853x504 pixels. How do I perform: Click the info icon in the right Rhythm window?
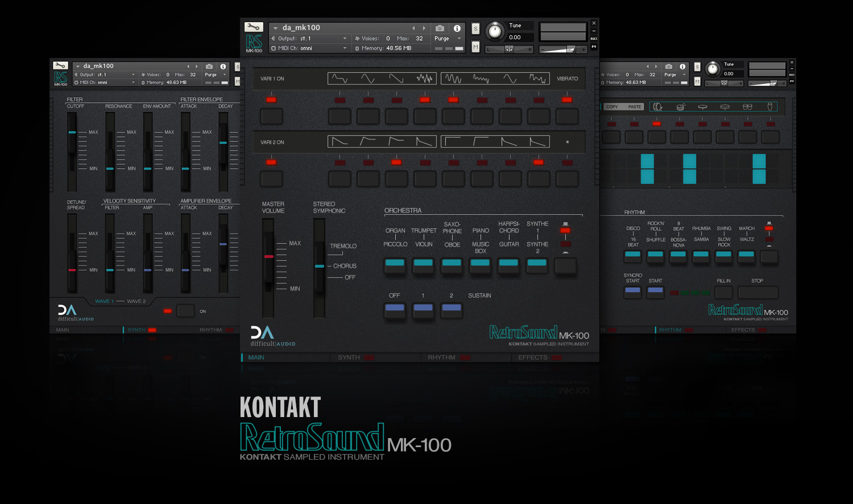tap(682, 66)
